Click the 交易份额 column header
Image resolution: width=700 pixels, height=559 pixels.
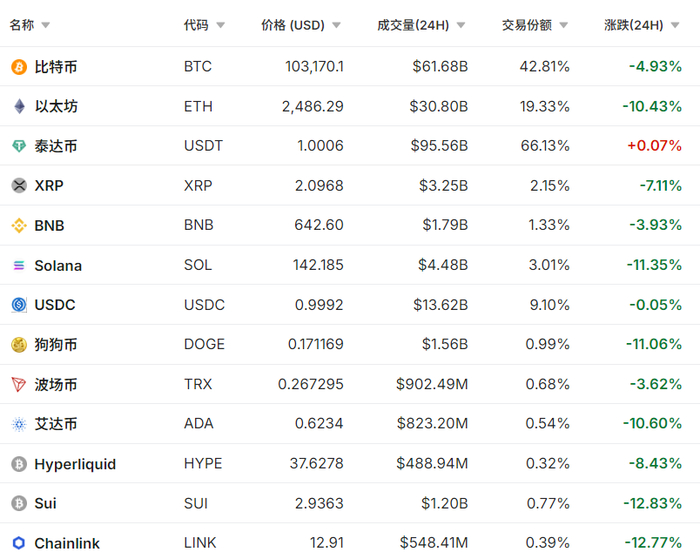pyautogui.click(x=527, y=25)
